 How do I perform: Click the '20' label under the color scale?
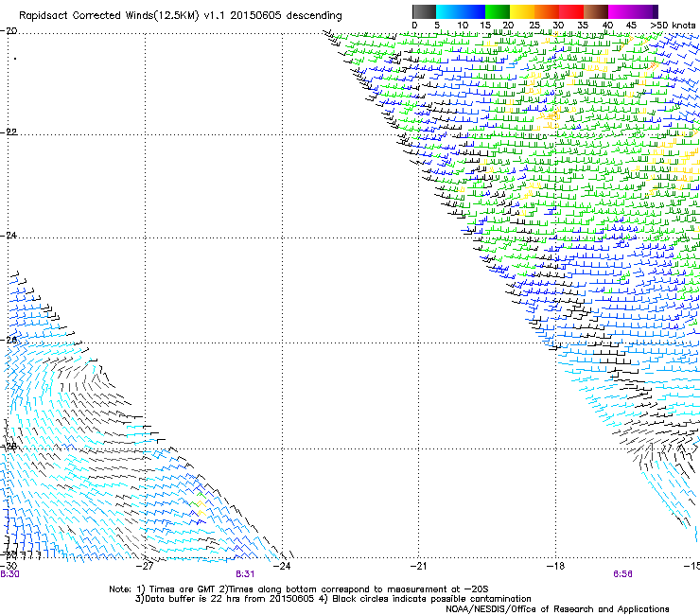pyautogui.click(x=508, y=26)
